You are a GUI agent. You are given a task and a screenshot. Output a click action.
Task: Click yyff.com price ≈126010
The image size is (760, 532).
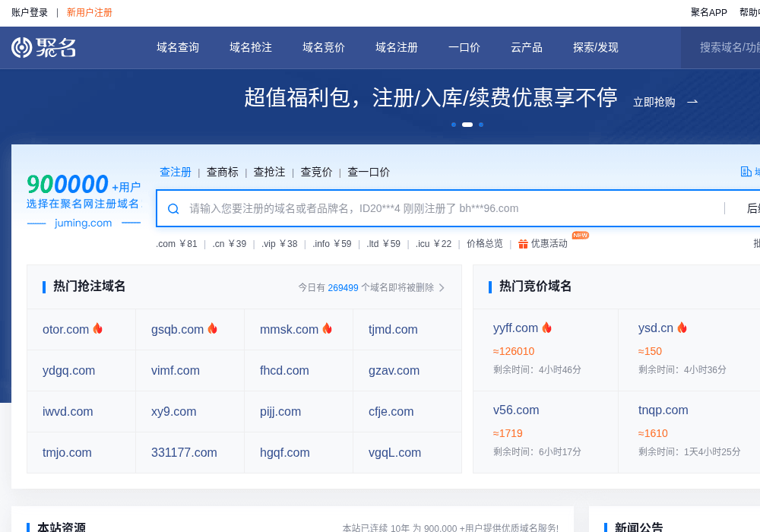[514, 351]
